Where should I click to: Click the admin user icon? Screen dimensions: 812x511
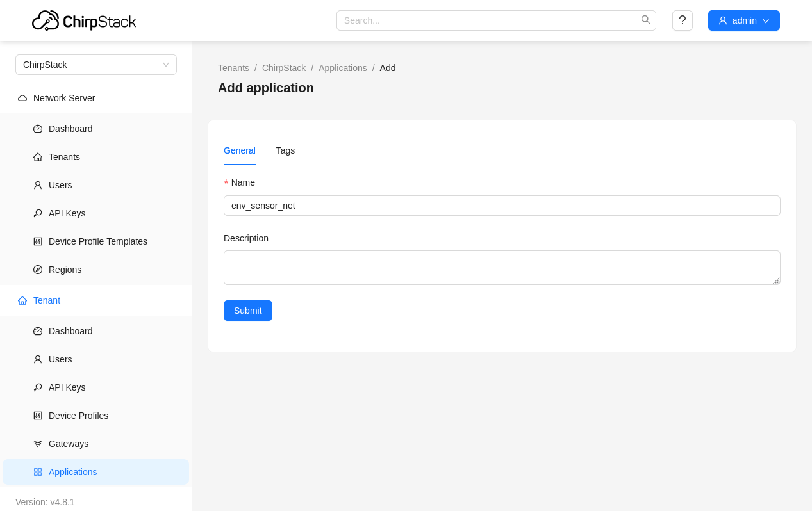pyautogui.click(x=723, y=20)
